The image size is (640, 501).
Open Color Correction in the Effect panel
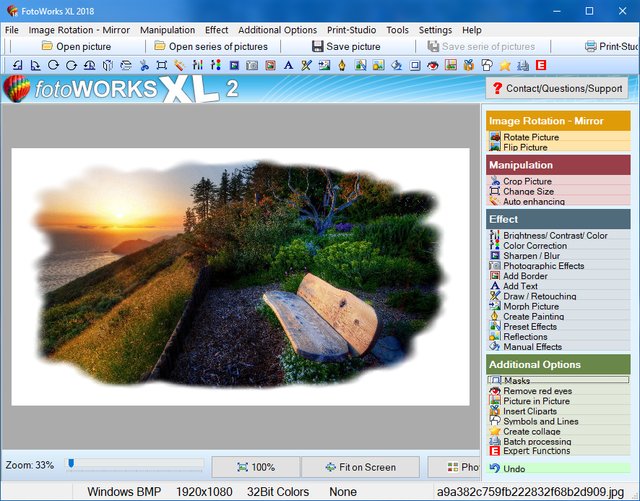[x=558, y=245]
